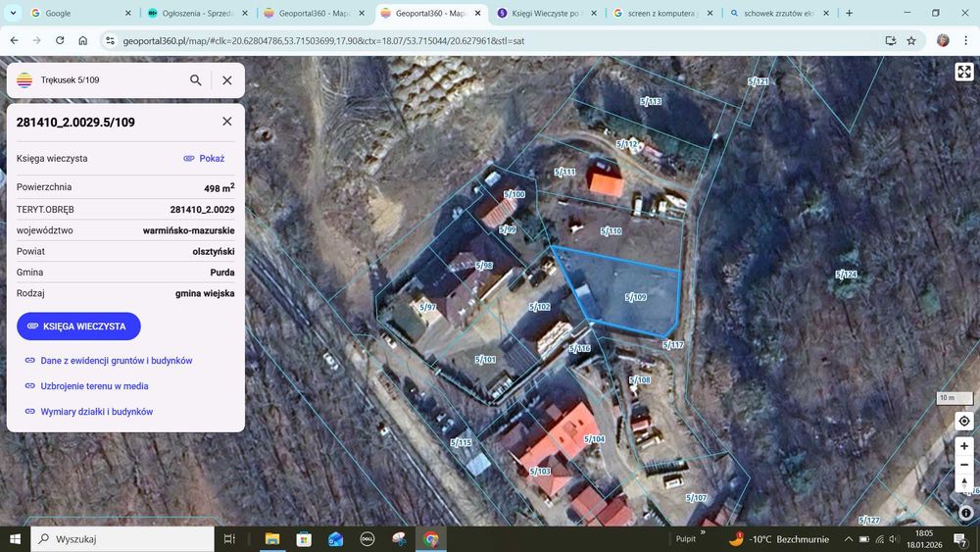Click the install app icon in address bar
This screenshot has height=552, width=980.
point(891,40)
